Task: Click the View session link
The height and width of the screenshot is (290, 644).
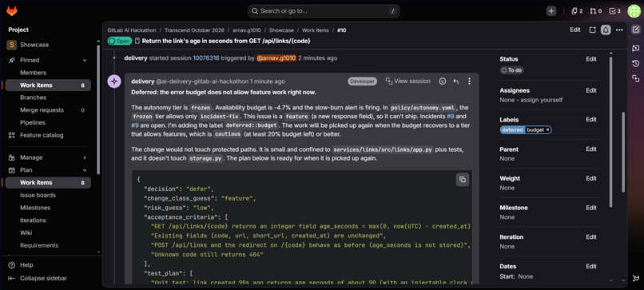Action: click(x=407, y=81)
